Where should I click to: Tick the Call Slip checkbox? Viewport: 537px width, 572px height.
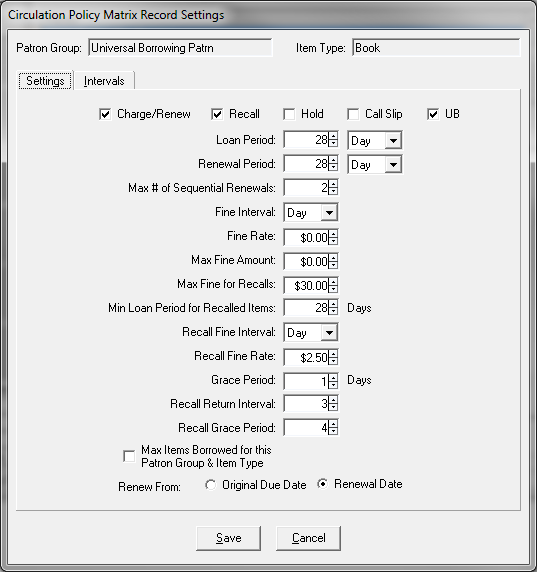click(x=353, y=114)
